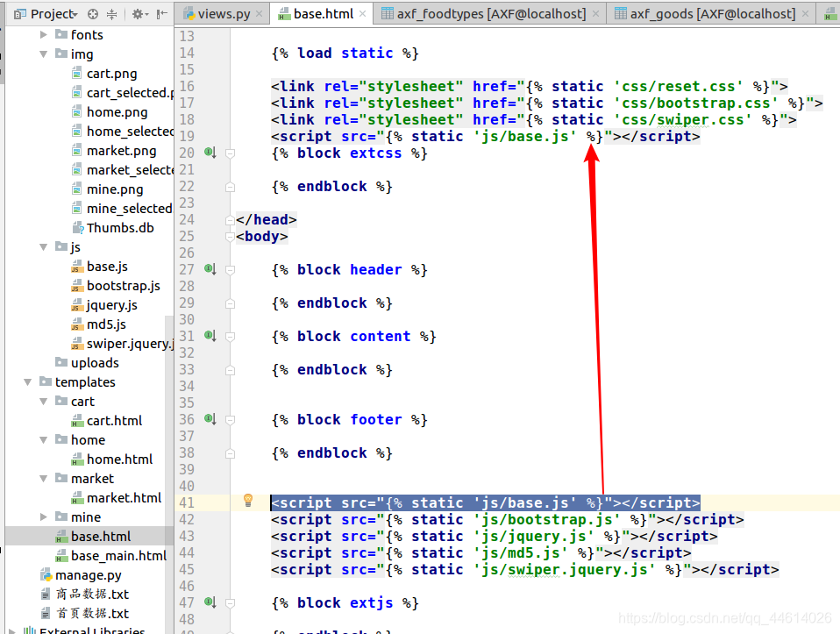The width and height of the screenshot is (840, 634).
Task: Collapse the market templates folder
Action: point(43,479)
